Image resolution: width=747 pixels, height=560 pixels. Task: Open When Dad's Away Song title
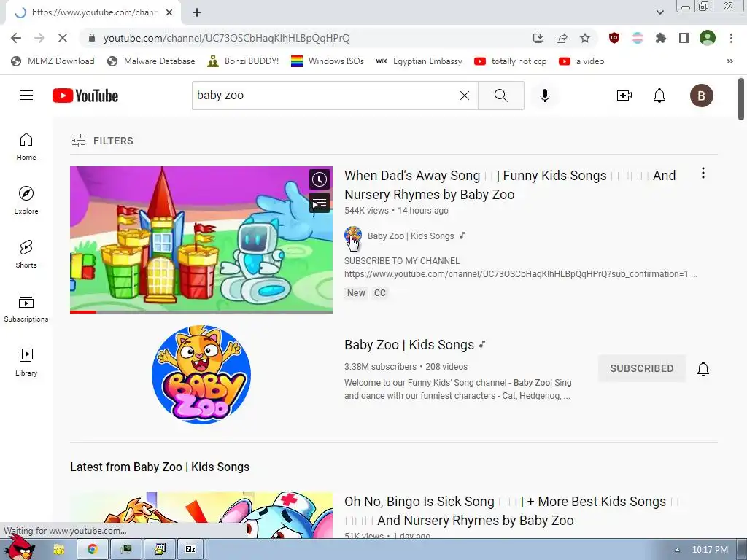point(510,184)
